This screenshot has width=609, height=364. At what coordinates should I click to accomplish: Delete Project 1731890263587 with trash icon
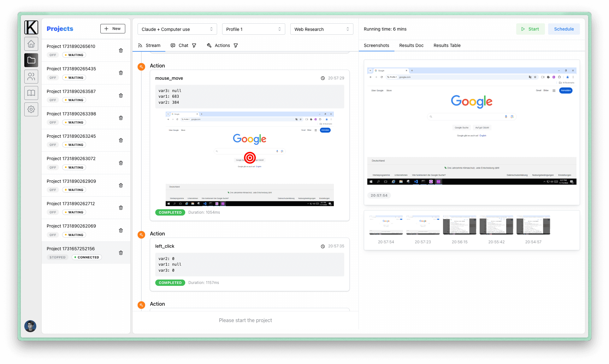[x=121, y=95]
